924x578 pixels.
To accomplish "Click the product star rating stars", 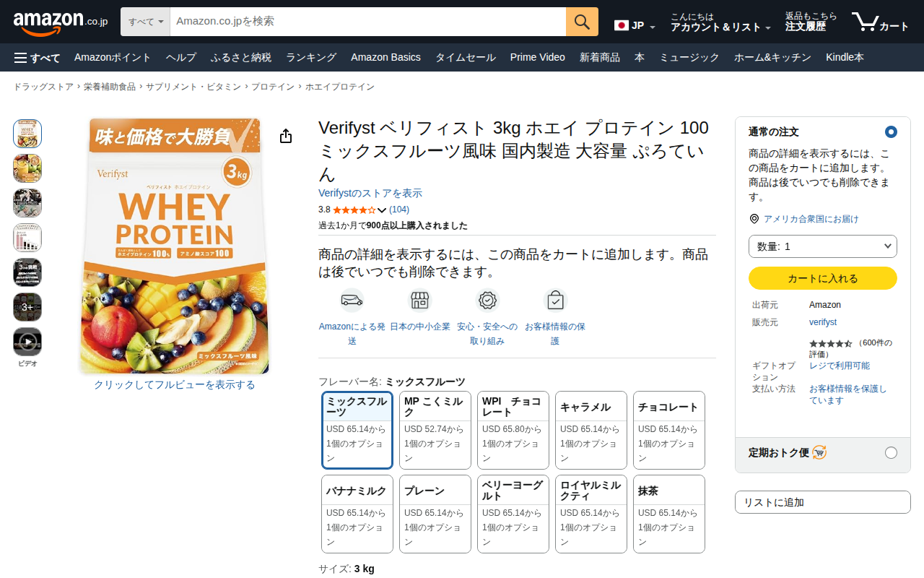I will [354, 210].
